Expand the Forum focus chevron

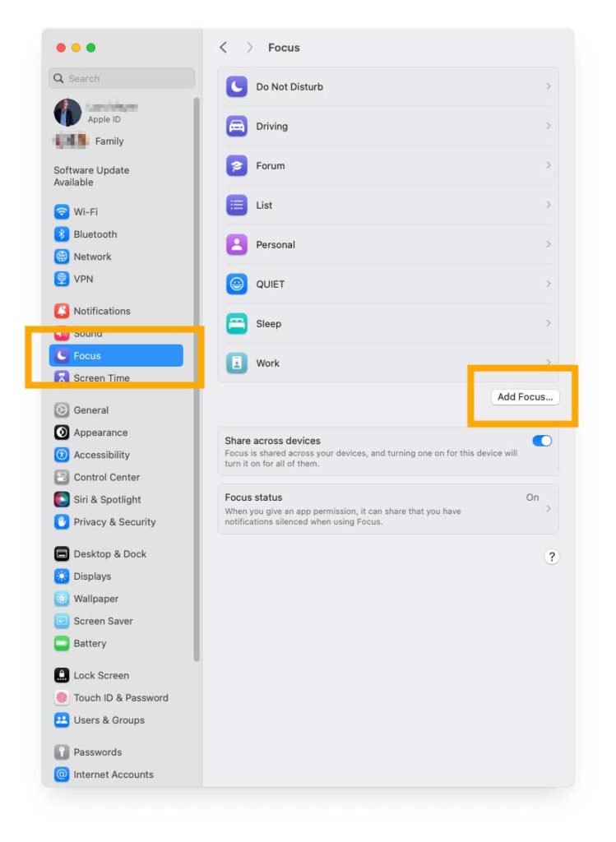549,165
